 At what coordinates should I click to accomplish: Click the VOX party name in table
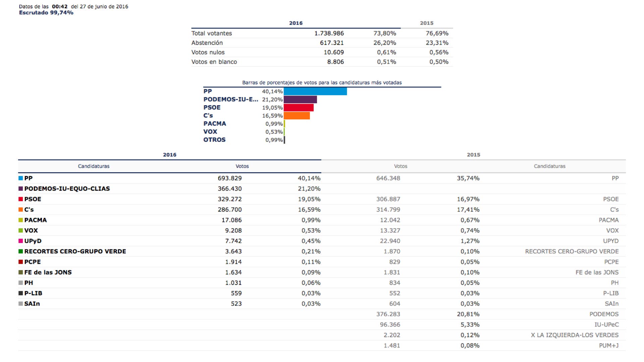pyautogui.click(x=31, y=231)
